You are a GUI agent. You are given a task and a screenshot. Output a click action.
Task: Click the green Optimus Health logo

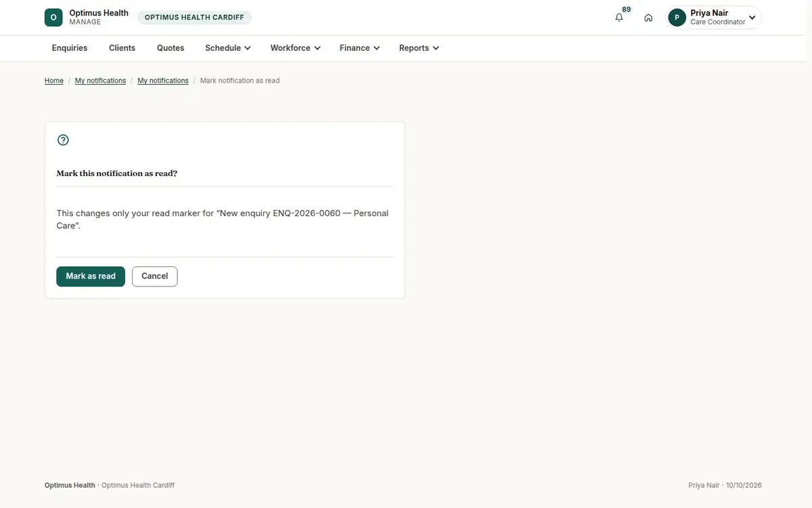[53, 18]
